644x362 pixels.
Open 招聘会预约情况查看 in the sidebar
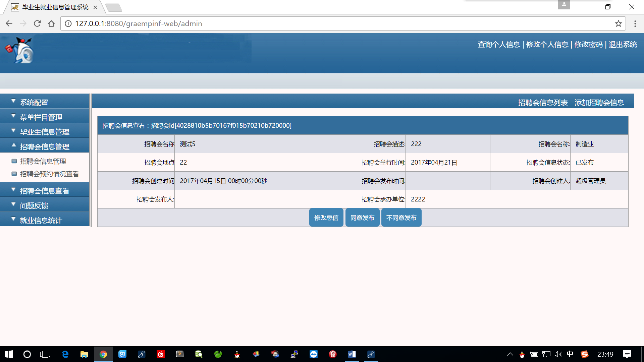pyautogui.click(x=49, y=174)
